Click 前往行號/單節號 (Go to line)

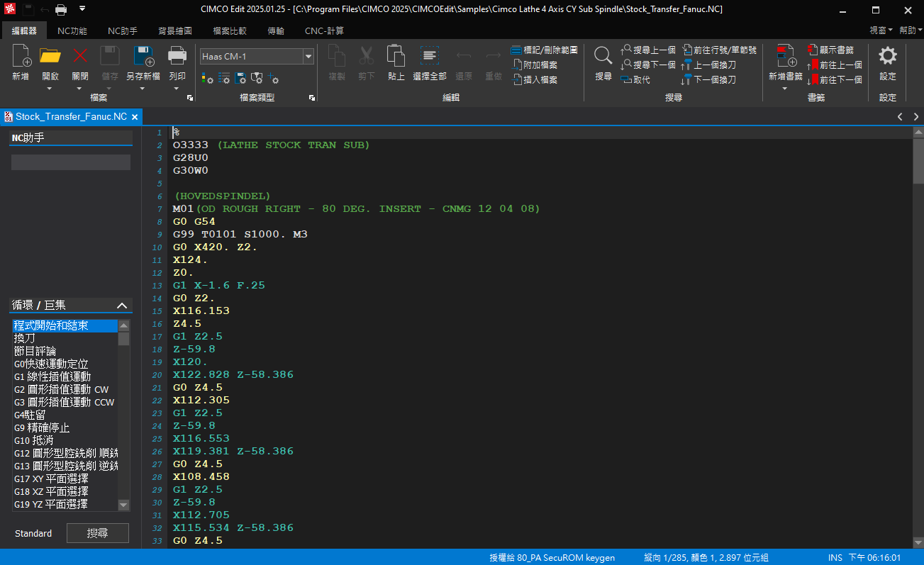pyautogui.click(x=720, y=50)
